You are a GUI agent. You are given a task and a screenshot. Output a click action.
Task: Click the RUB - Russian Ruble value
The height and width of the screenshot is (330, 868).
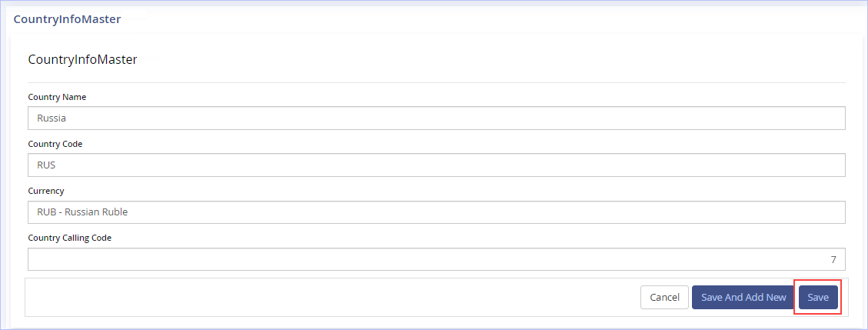[82, 212]
